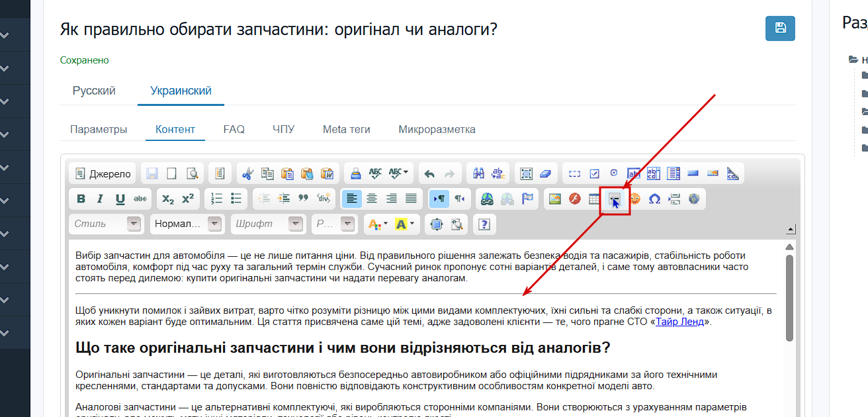Increase indent icon
This screenshot has height=417, width=868.
click(284, 199)
